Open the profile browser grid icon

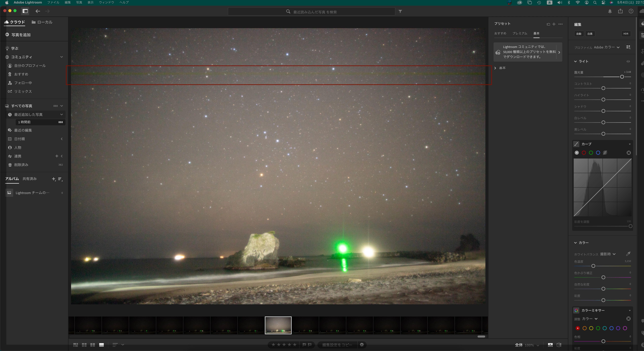628,47
